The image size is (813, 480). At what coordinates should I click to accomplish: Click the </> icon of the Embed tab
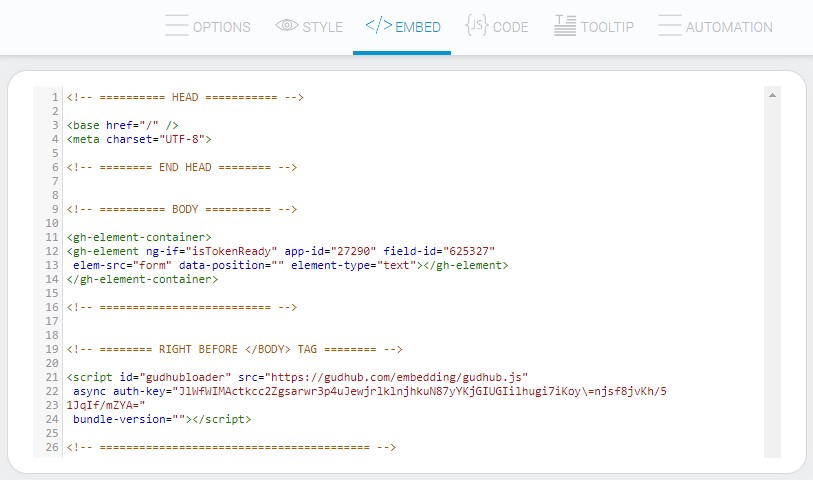[378, 26]
